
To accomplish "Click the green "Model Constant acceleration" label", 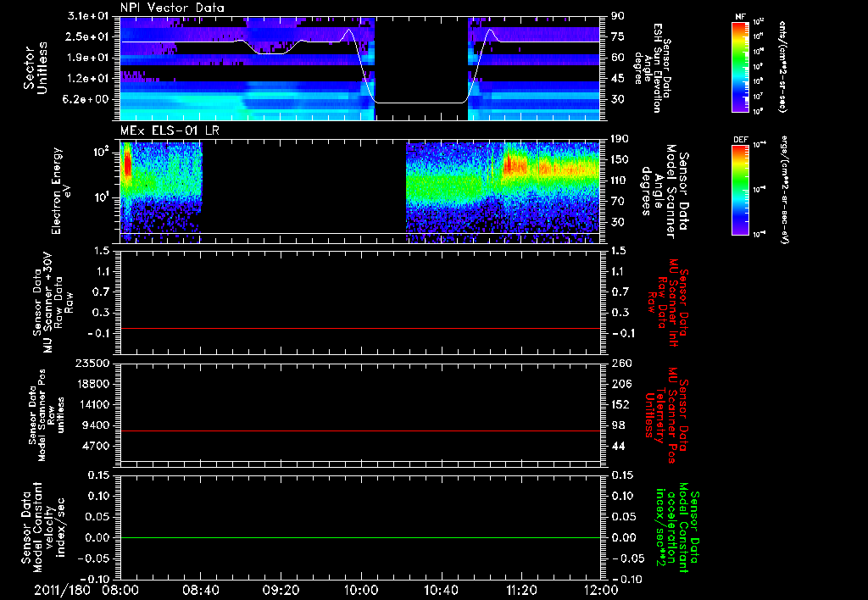I will [677, 528].
